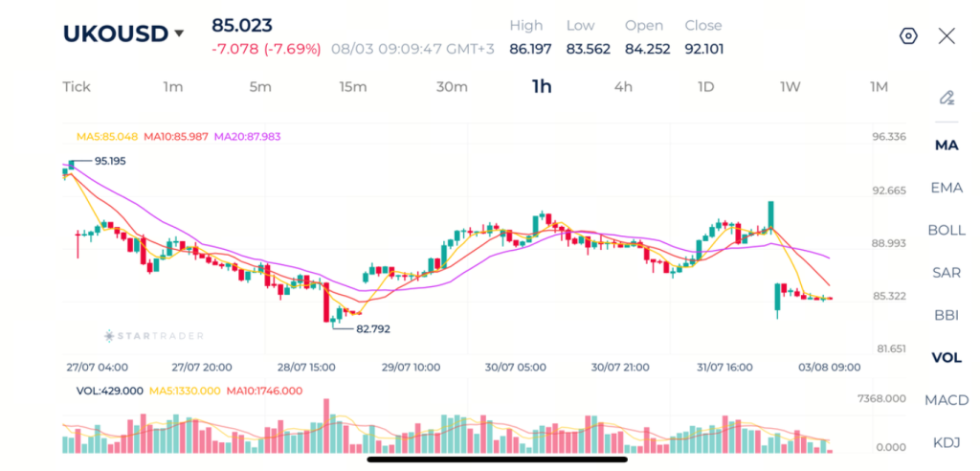Show the KDJ sub-indicator

click(947, 443)
